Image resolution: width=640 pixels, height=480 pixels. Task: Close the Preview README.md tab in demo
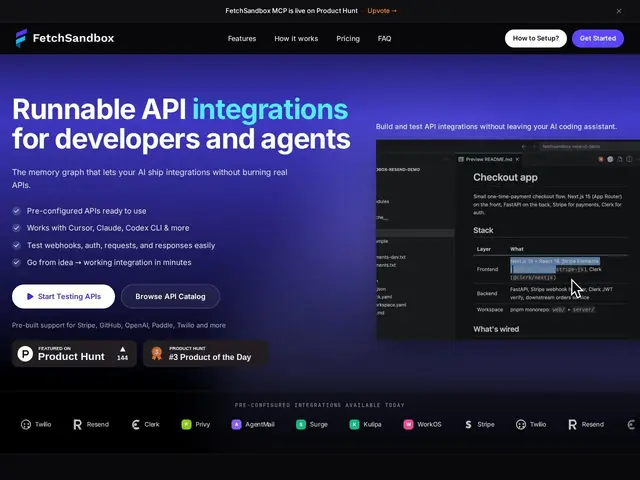(x=517, y=159)
